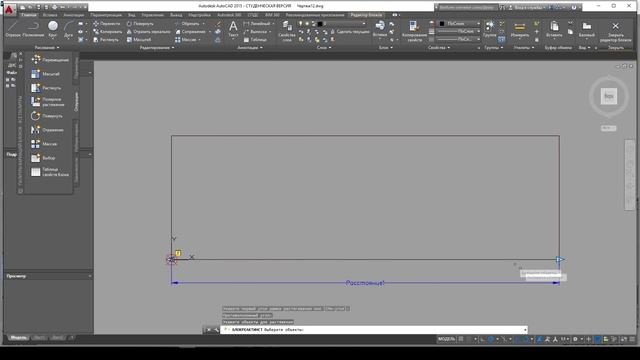Expand the Утилиты panel dropdown
The image size is (640, 360).
524,48
